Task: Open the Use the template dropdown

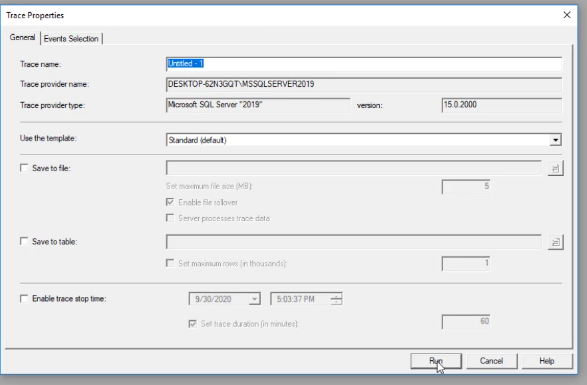Action: point(555,140)
